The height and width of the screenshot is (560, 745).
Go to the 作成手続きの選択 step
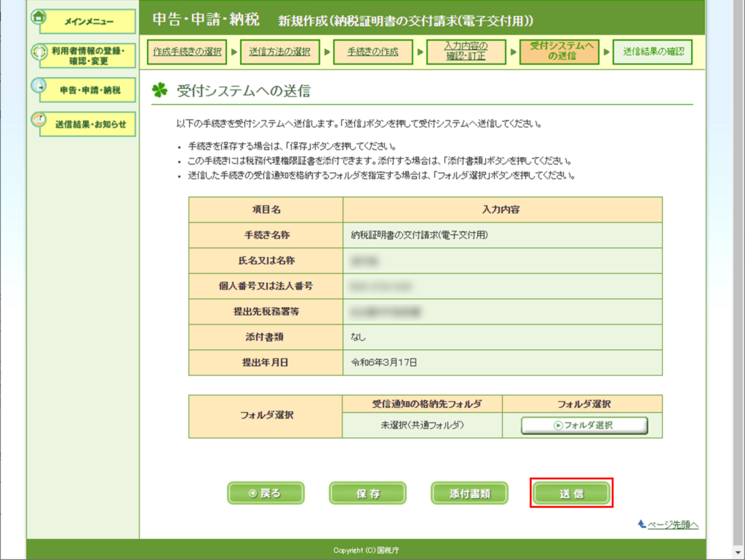point(188,52)
